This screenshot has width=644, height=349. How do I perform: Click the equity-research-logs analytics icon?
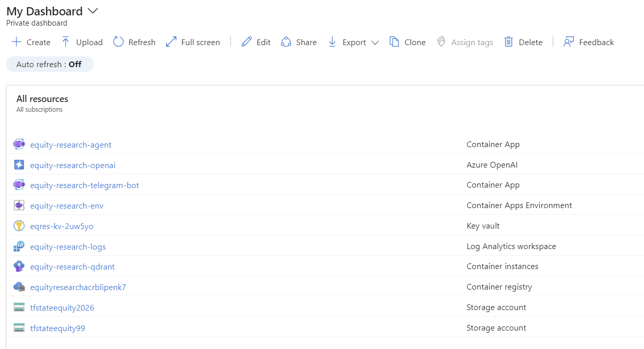[x=19, y=247]
